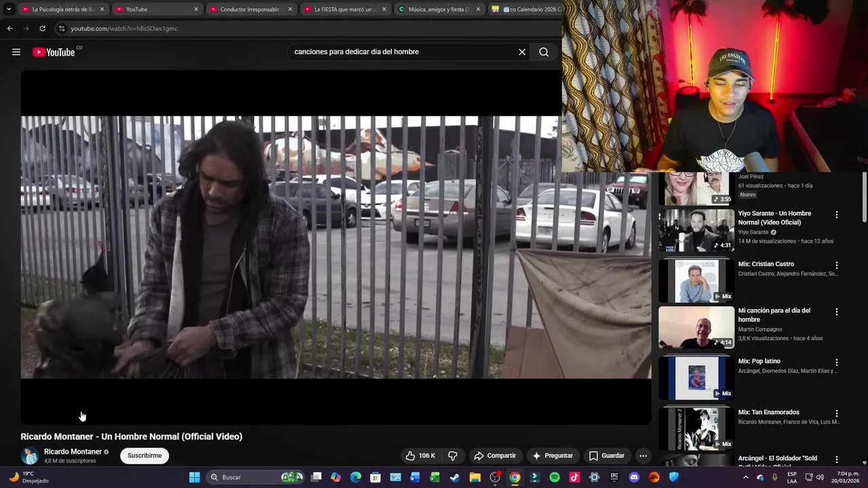Open Microsoft Store from taskbar
This screenshot has height=488, width=868.
pos(376,477)
